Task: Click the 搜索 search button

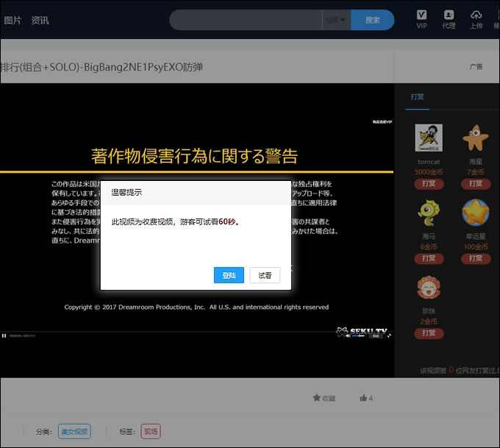Action: [372, 20]
